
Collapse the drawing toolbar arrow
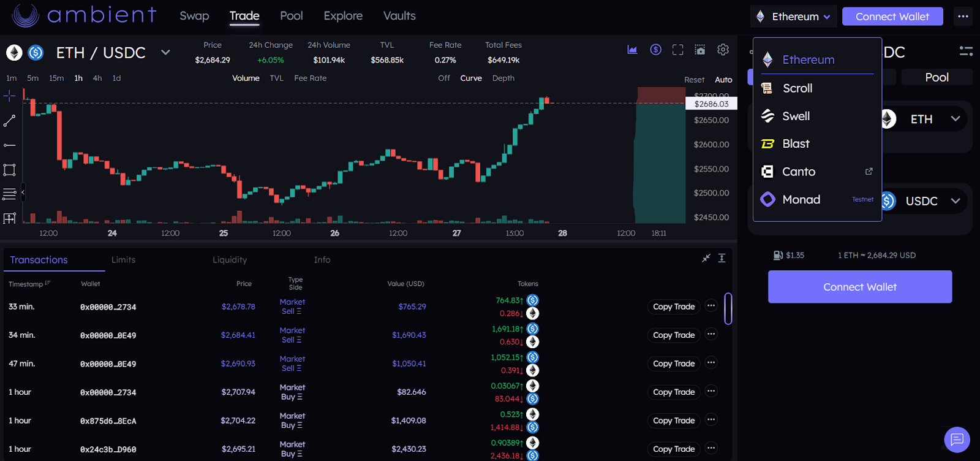click(23, 192)
